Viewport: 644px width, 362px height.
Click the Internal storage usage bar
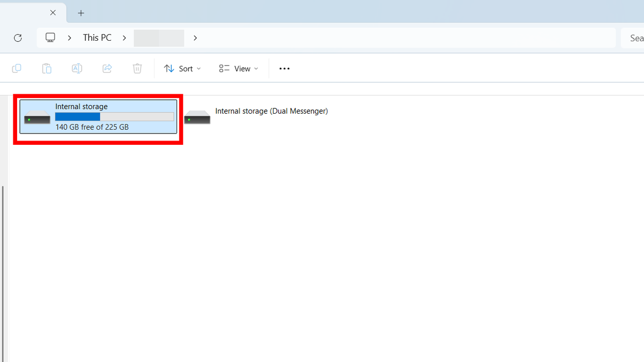pos(114,116)
